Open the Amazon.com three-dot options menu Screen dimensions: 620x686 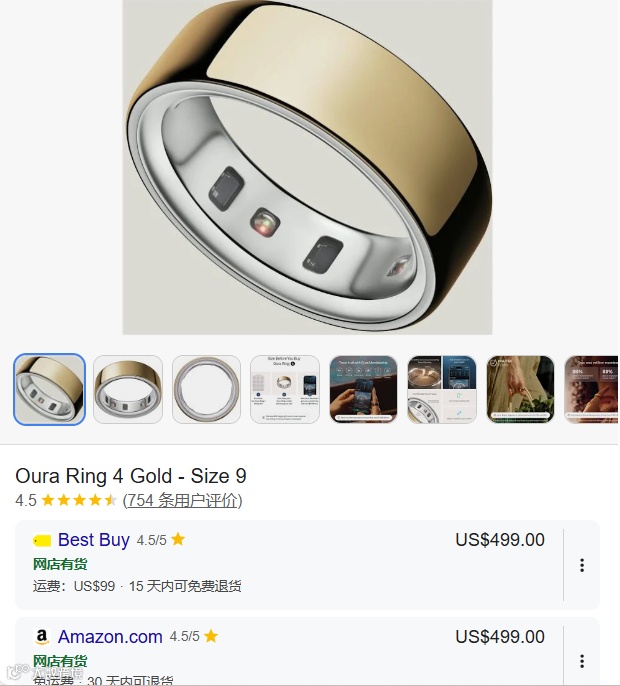(x=581, y=661)
